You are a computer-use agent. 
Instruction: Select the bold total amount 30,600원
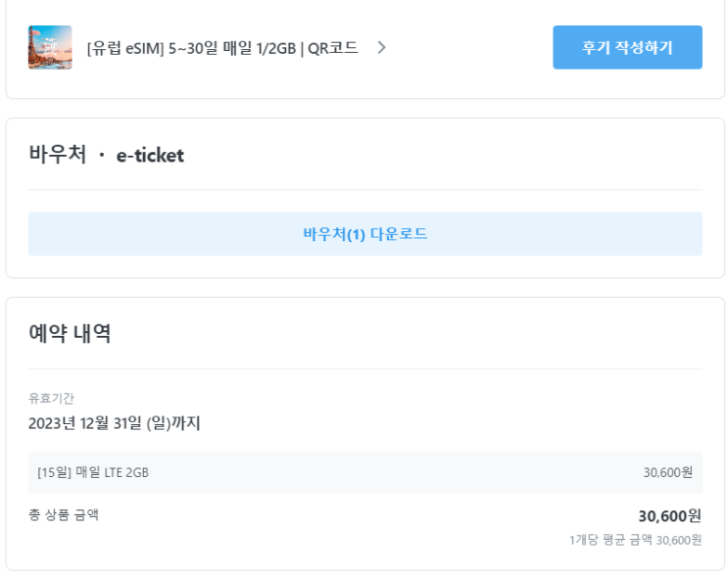coord(669,515)
